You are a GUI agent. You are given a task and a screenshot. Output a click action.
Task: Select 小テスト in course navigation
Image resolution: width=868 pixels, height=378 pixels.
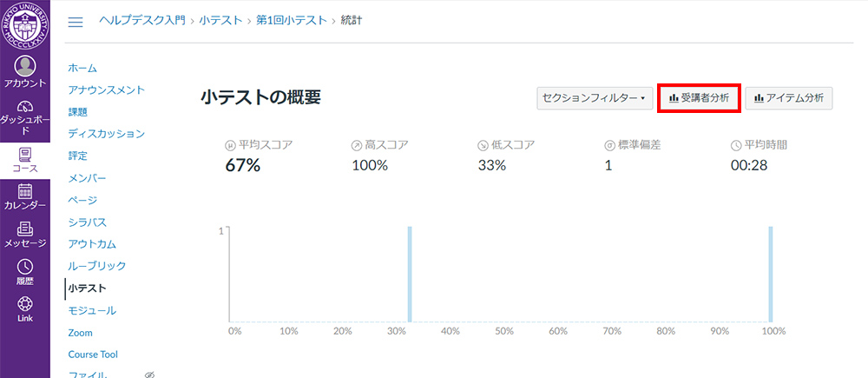click(86, 288)
